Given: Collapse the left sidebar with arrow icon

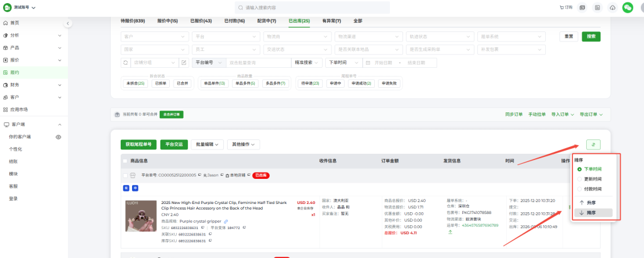Looking at the screenshot, I should [x=68, y=23].
